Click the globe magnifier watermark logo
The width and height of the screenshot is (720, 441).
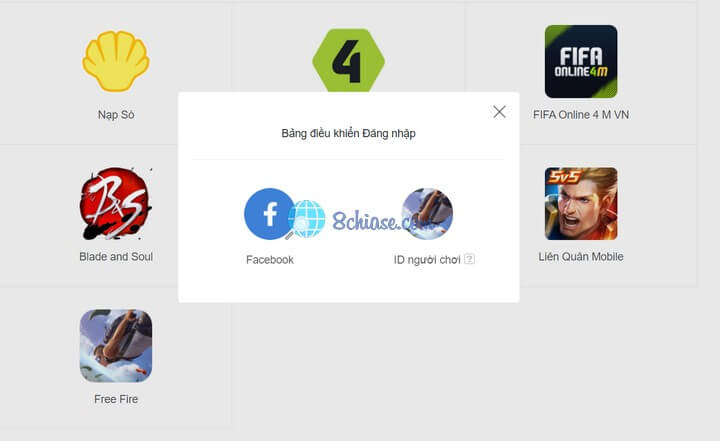click(305, 219)
